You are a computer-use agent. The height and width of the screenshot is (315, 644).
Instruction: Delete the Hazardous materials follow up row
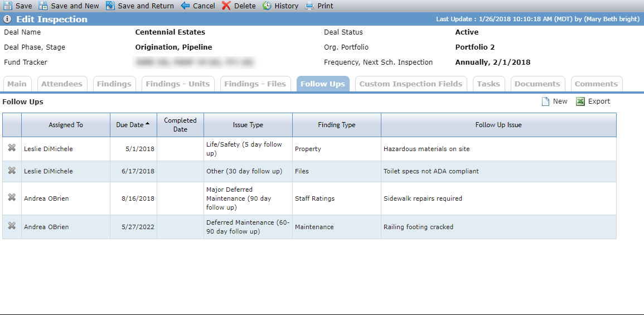pos(12,148)
